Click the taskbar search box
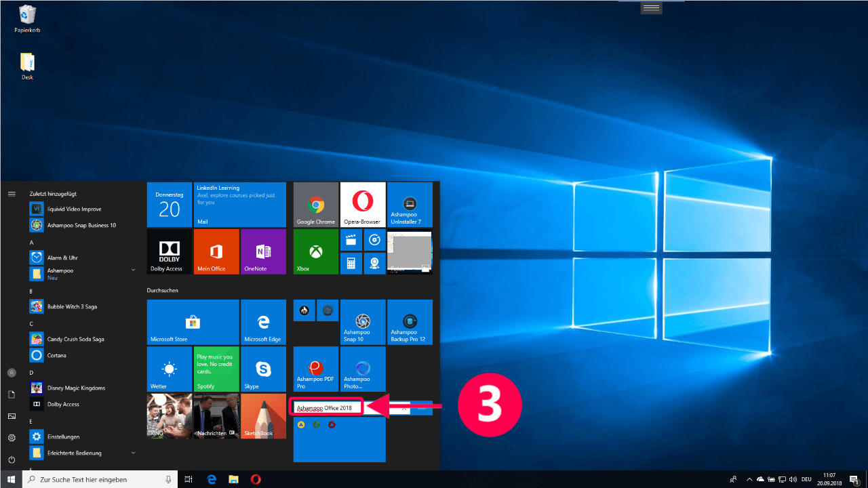The image size is (868, 488). pyautogui.click(x=100, y=479)
